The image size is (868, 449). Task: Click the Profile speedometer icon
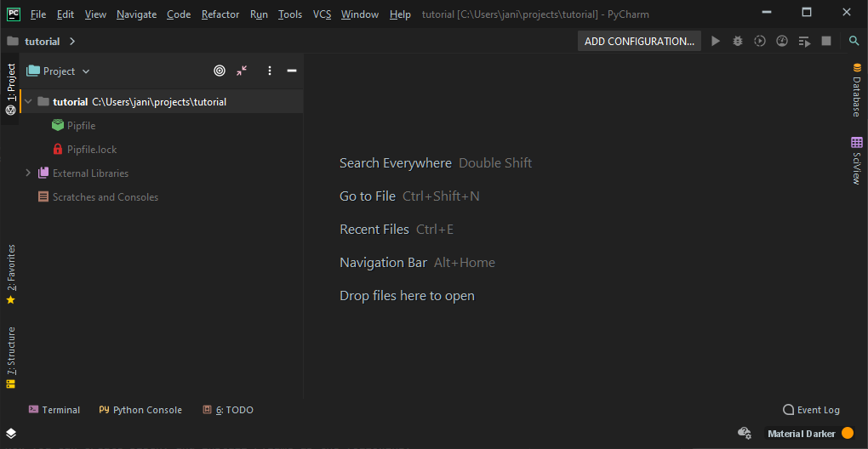coord(782,41)
